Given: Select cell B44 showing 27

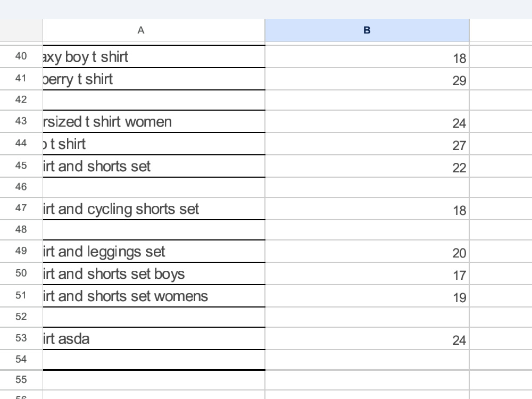Looking at the screenshot, I should tap(367, 144).
